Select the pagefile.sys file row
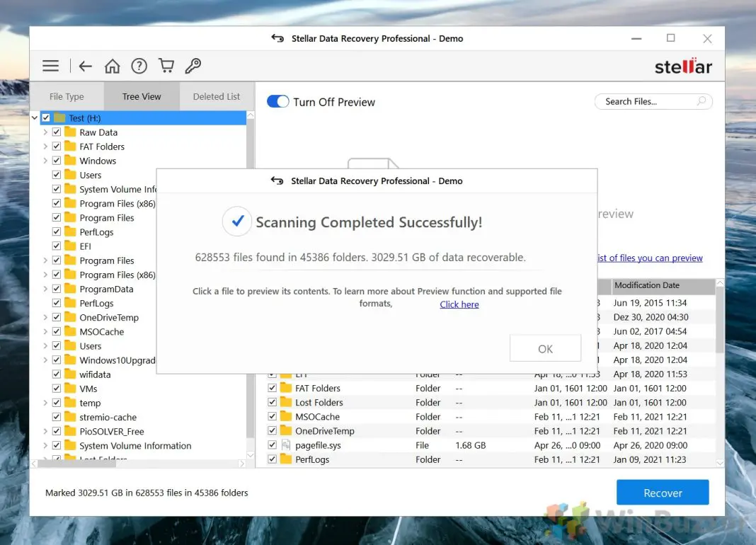Image resolution: width=756 pixels, height=545 pixels. 491,445
